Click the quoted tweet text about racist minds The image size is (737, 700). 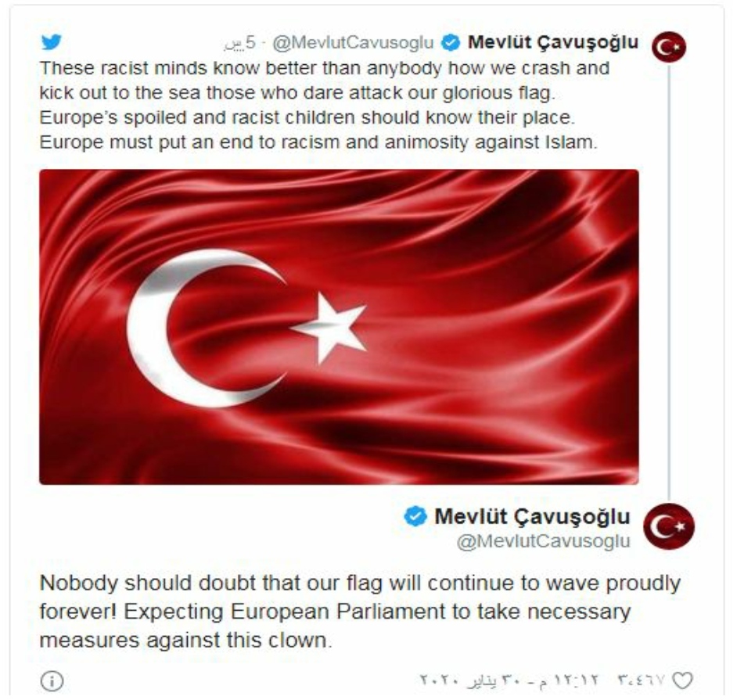pos(325,106)
